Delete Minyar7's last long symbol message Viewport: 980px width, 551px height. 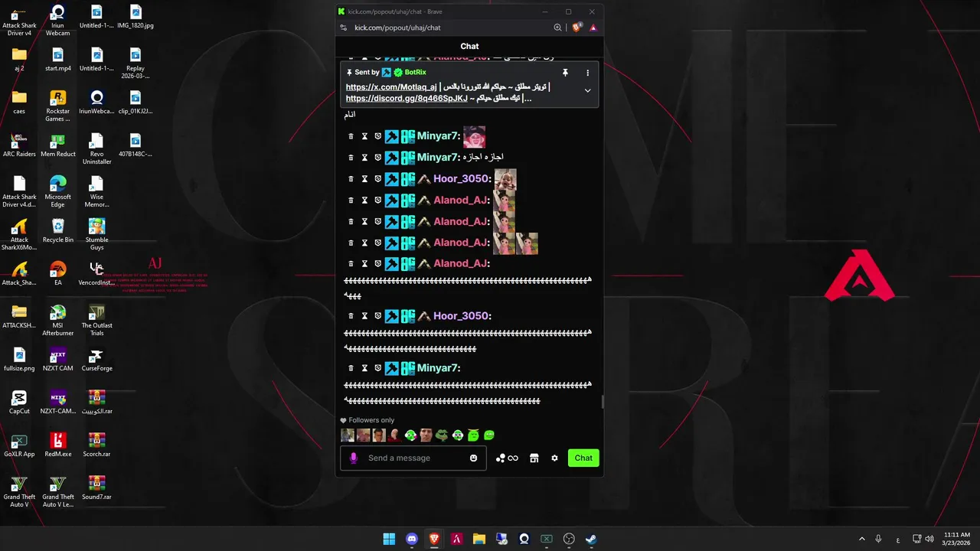coord(351,368)
